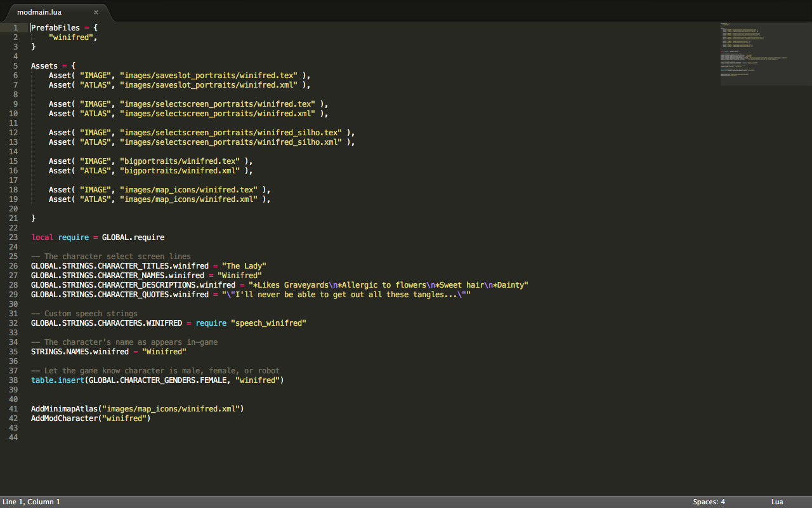This screenshot has width=812, height=508.
Task: Place cursor on the PrefabFiles variable
Action: click(55, 28)
